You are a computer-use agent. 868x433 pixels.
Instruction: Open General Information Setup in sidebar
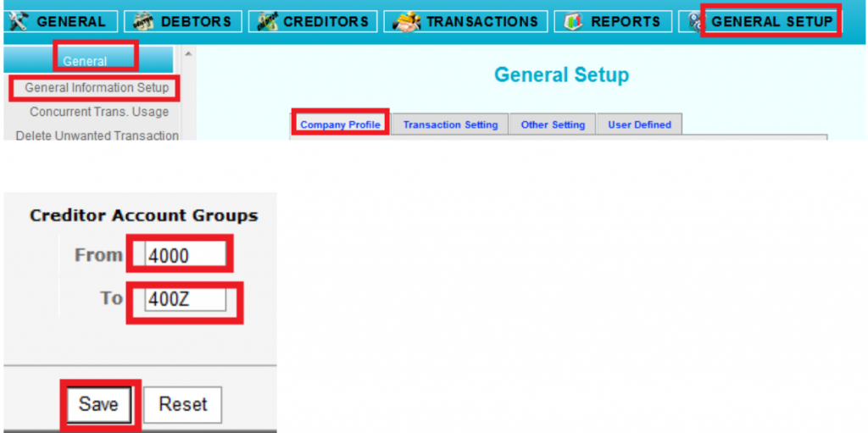97,87
